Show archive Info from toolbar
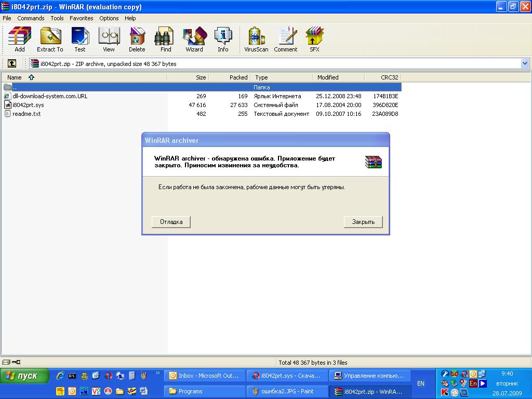Image resolution: width=532 pixels, height=399 pixels. click(223, 39)
